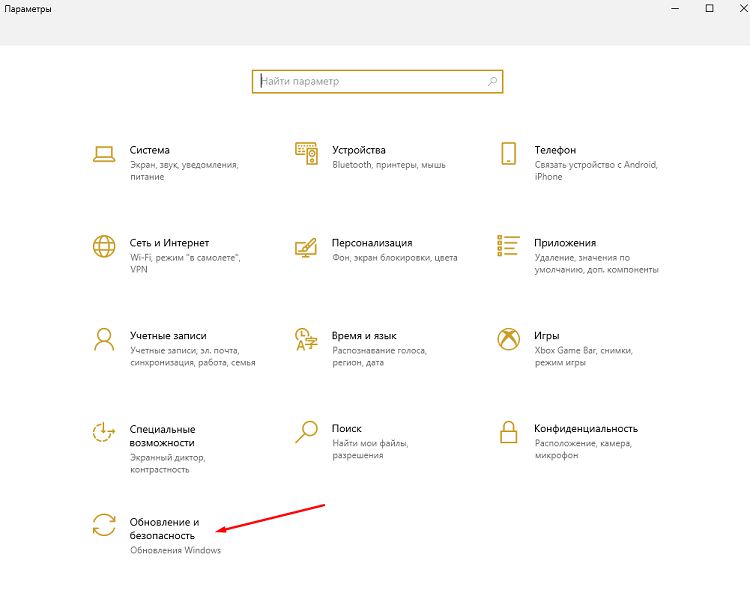
Task: Click the Приложения list icon
Action: click(508, 246)
